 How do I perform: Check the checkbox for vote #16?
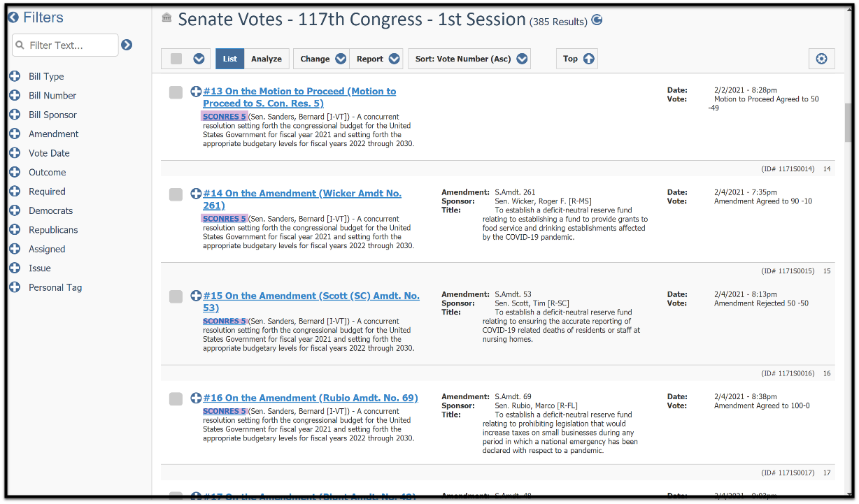[176, 398]
